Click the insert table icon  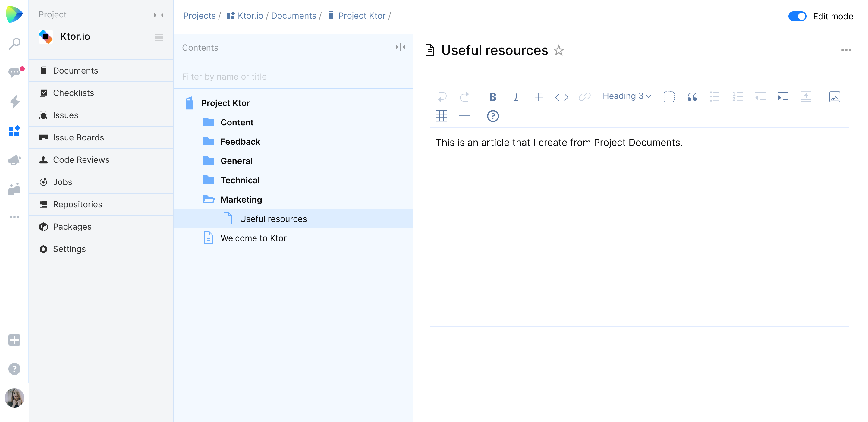tap(442, 116)
